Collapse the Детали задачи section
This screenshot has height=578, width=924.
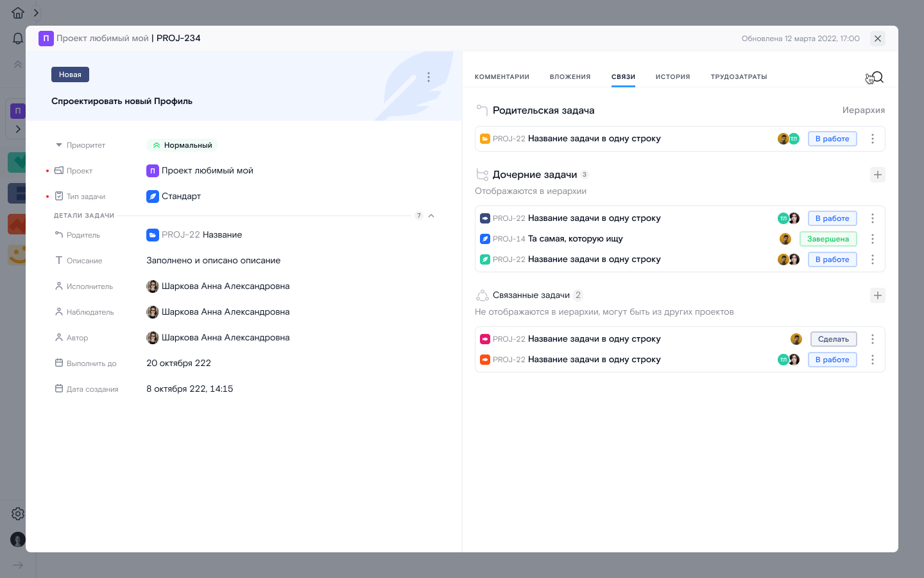click(x=431, y=216)
